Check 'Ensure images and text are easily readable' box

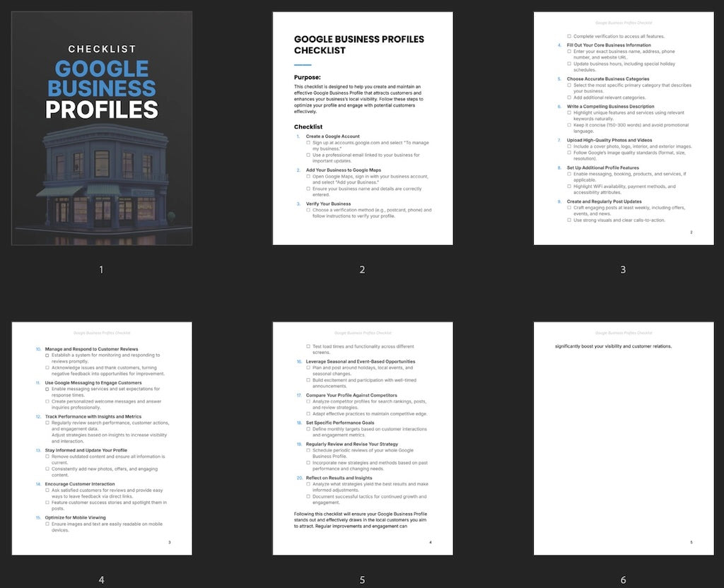click(47, 523)
